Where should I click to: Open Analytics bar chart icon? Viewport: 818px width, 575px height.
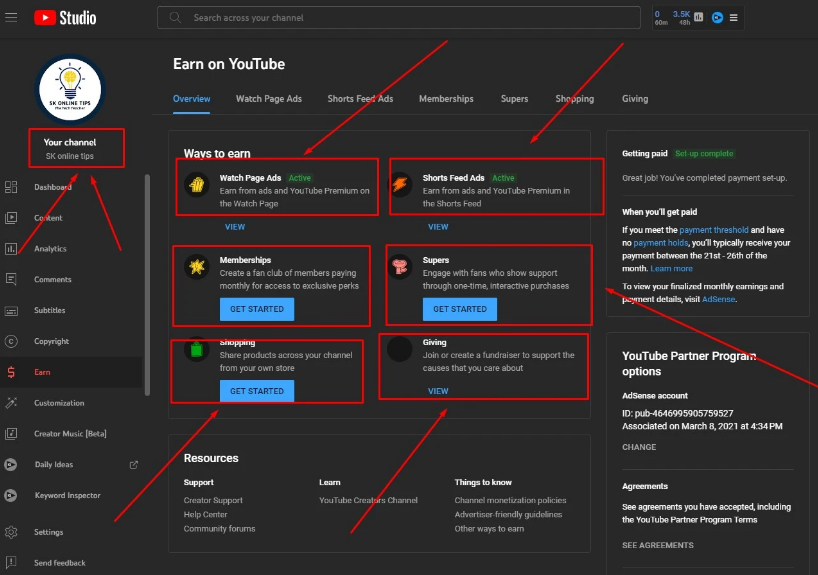pos(12,248)
